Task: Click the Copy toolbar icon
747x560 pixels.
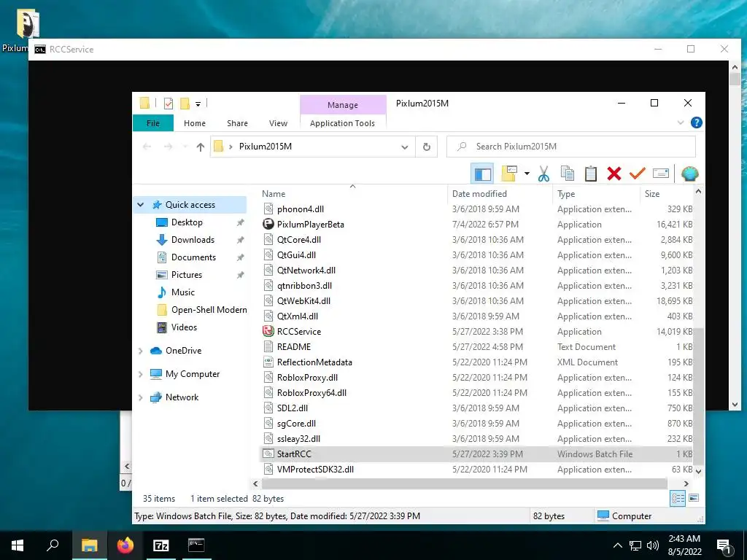Action: (567, 174)
